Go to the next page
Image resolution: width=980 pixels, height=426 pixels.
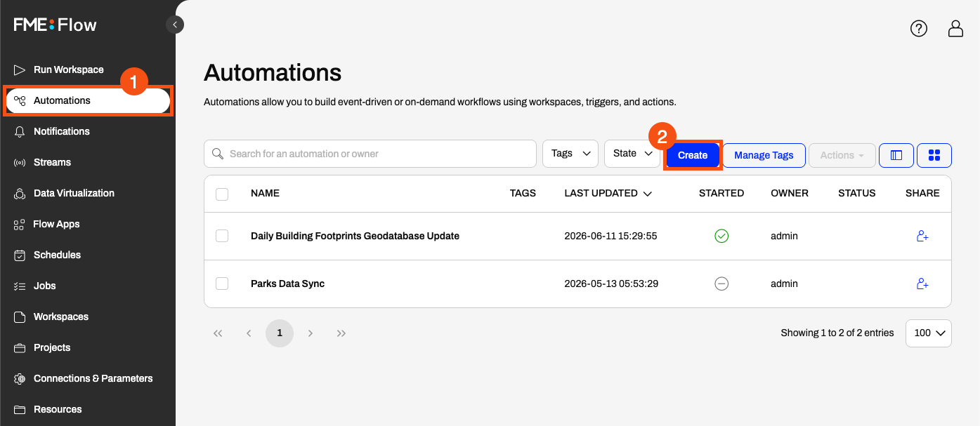tap(311, 333)
